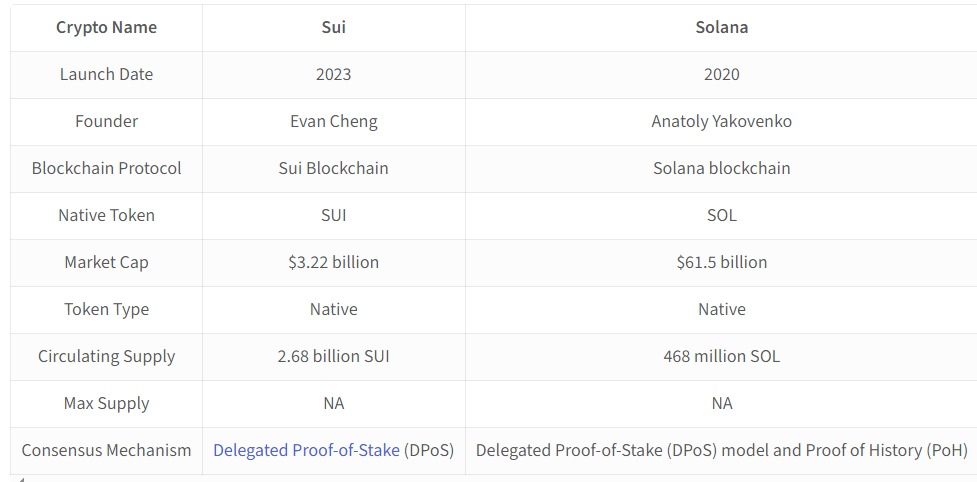The height and width of the screenshot is (482, 977).
Task: Click the 468 million SOL cell
Action: click(x=722, y=356)
